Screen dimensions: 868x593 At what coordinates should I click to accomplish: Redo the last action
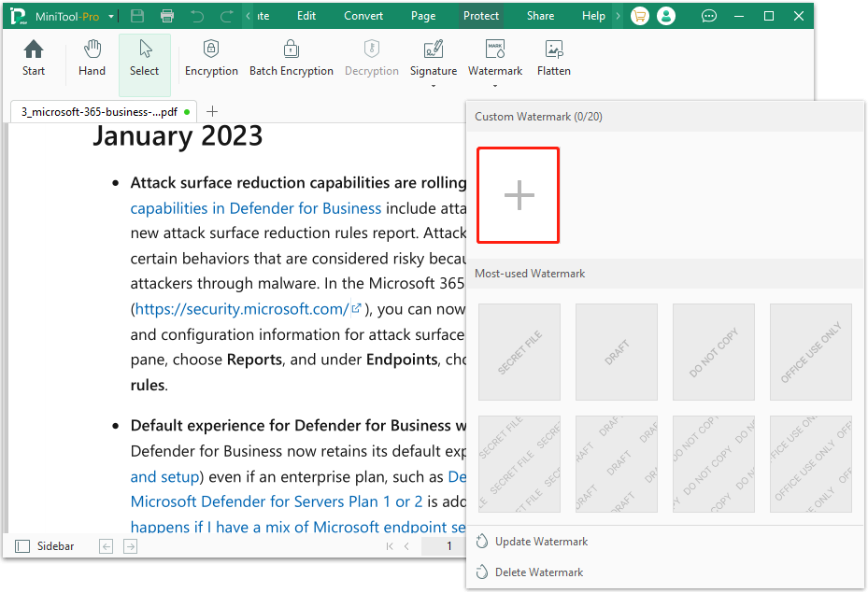pyautogui.click(x=227, y=16)
